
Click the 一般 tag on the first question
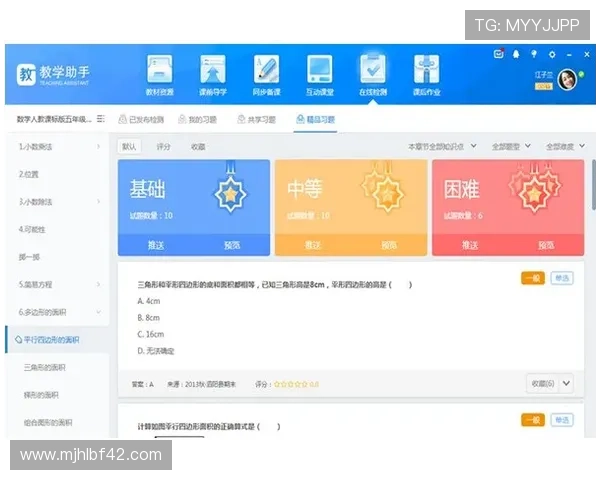[533, 278]
